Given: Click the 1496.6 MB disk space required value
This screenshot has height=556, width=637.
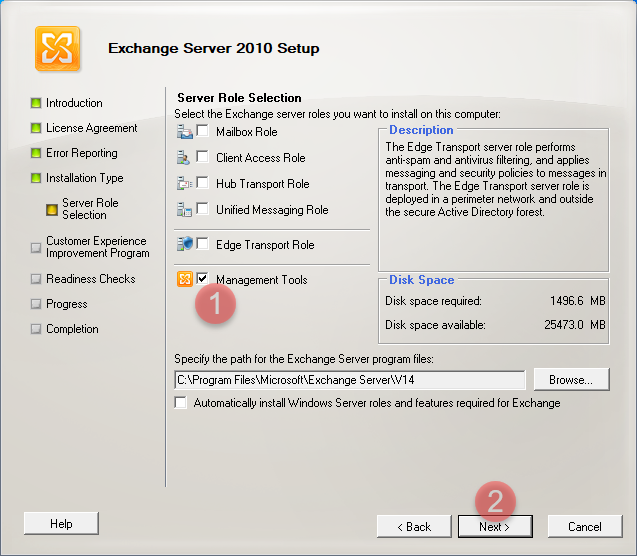Looking at the screenshot, I should coord(578,301).
